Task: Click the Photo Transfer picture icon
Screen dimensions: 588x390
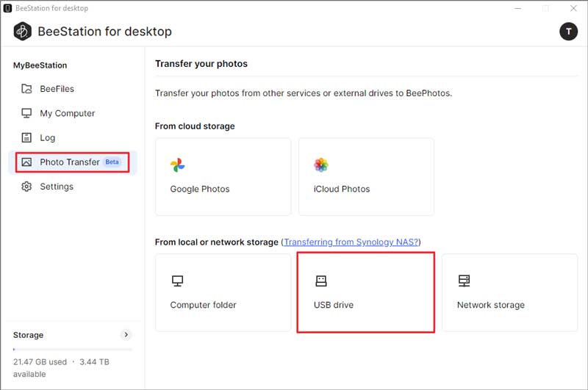Action: (x=26, y=162)
